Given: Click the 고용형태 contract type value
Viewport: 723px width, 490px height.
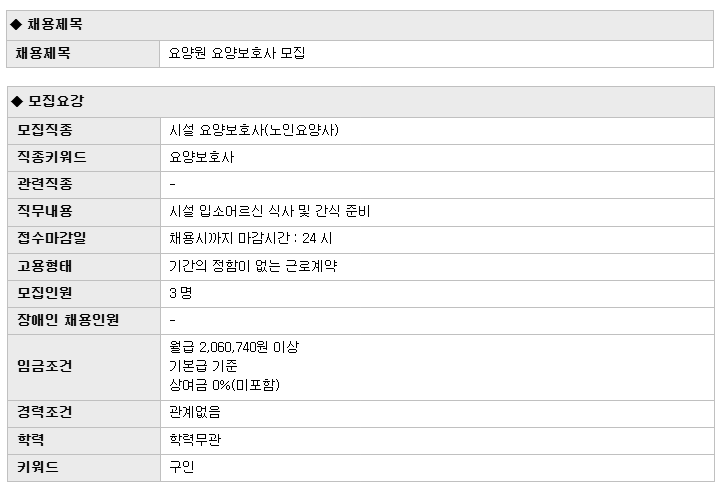Looking at the screenshot, I should click(x=253, y=266).
